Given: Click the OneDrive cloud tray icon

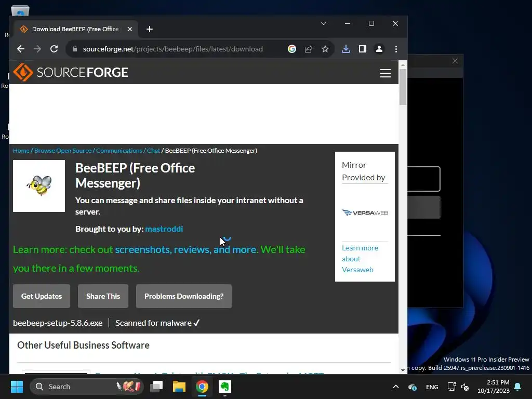Looking at the screenshot, I should pyautogui.click(x=412, y=387).
